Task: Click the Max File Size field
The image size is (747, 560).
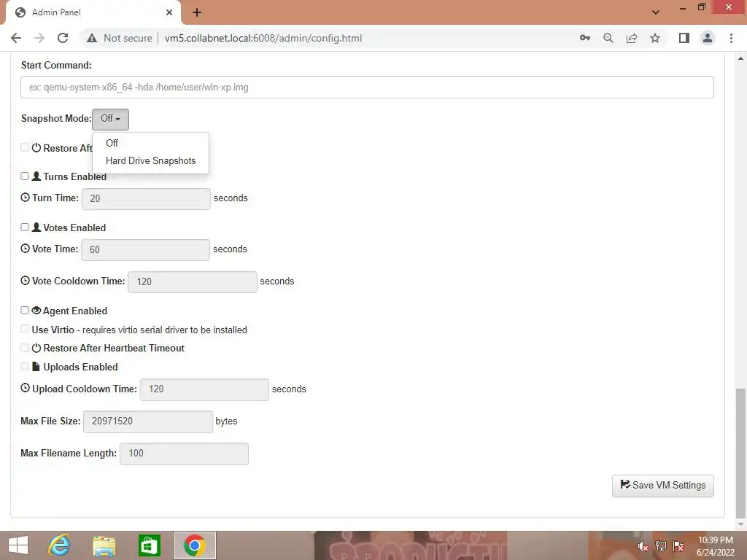Action: coord(148,421)
